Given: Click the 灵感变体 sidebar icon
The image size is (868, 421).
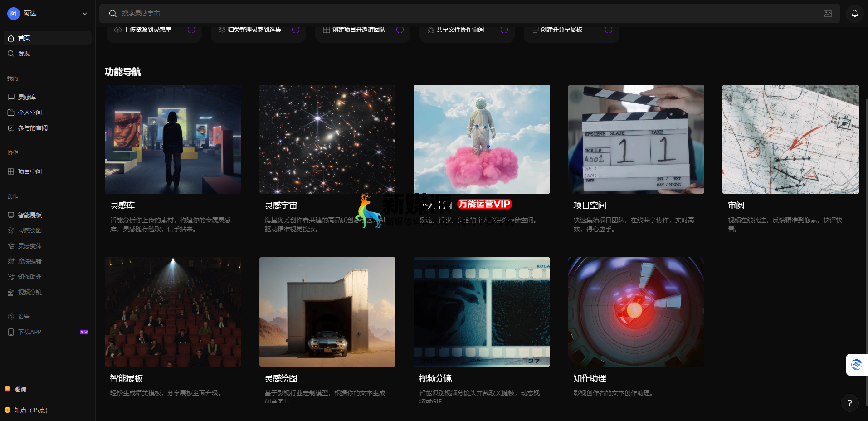Looking at the screenshot, I should click(11, 246).
